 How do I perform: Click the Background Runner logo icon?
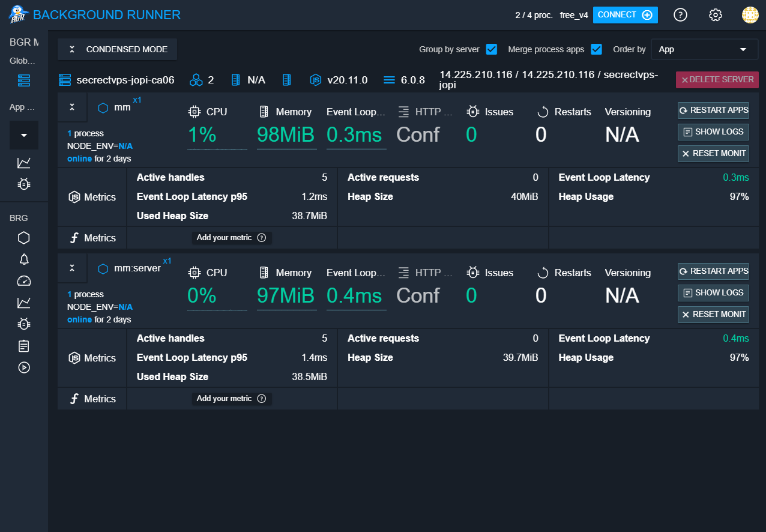point(18,14)
